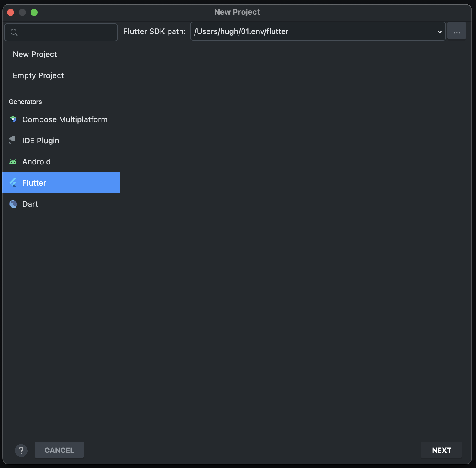Select the Dart generator entry
This screenshot has height=468, width=476.
coord(61,204)
